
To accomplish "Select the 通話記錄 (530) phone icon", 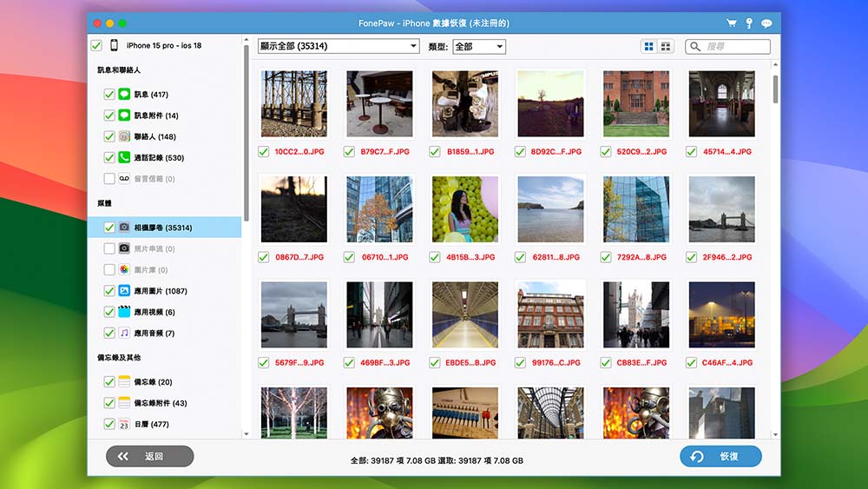I will [x=124, y=157].
